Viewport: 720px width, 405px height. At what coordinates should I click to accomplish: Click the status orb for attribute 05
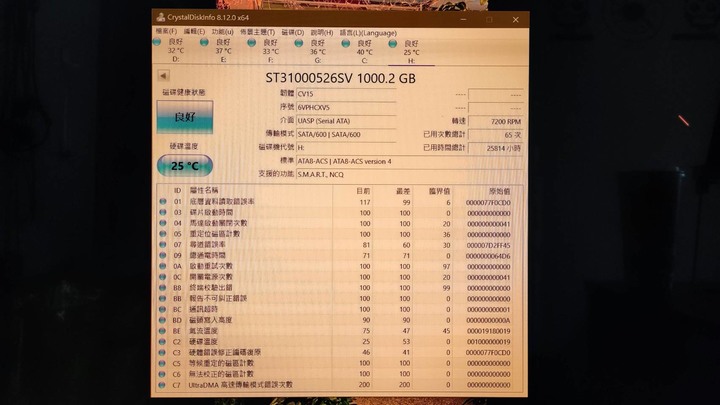[163, 234]
